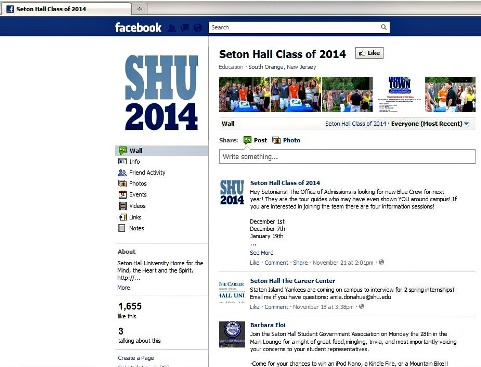This screenshot has width=481, height=367.
Task: Click the facebook logo in header
Action: pos(138,27)
